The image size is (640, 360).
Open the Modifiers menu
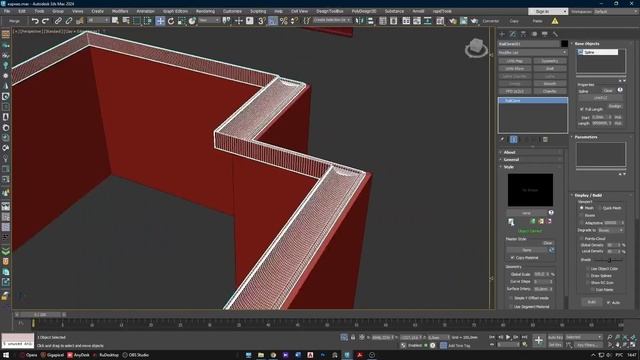[120, 11]
